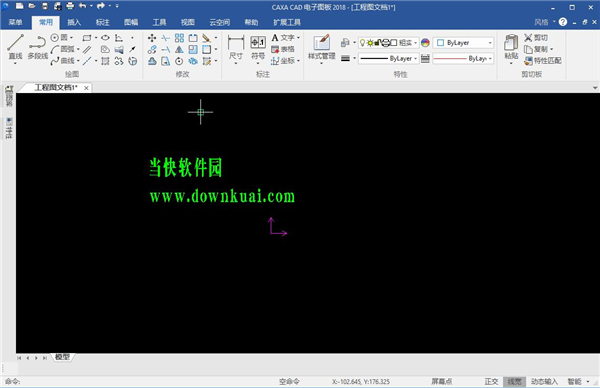Toggle 线宽 lineweight display in status bar

click(515, 381)
